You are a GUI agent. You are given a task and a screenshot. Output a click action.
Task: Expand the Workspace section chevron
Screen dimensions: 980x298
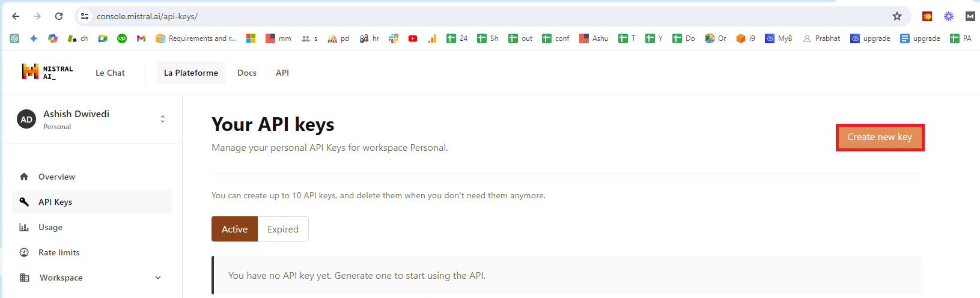[158, 278]
